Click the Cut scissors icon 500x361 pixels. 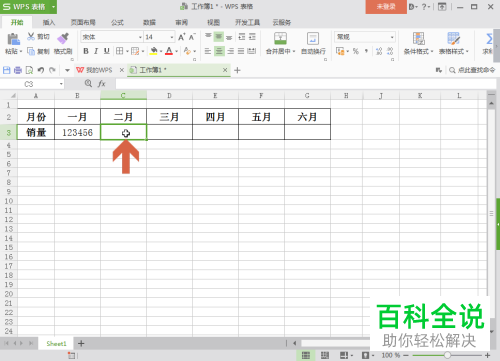point(31,36)
